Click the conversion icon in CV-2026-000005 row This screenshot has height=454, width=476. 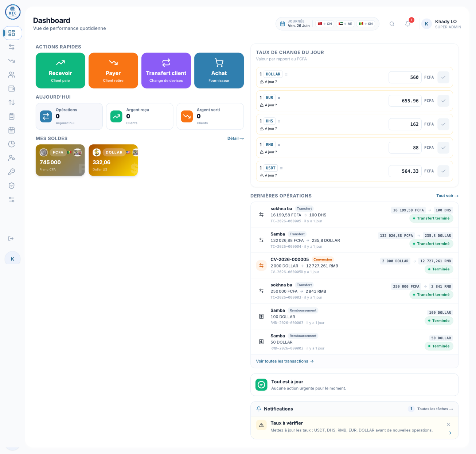261,266
